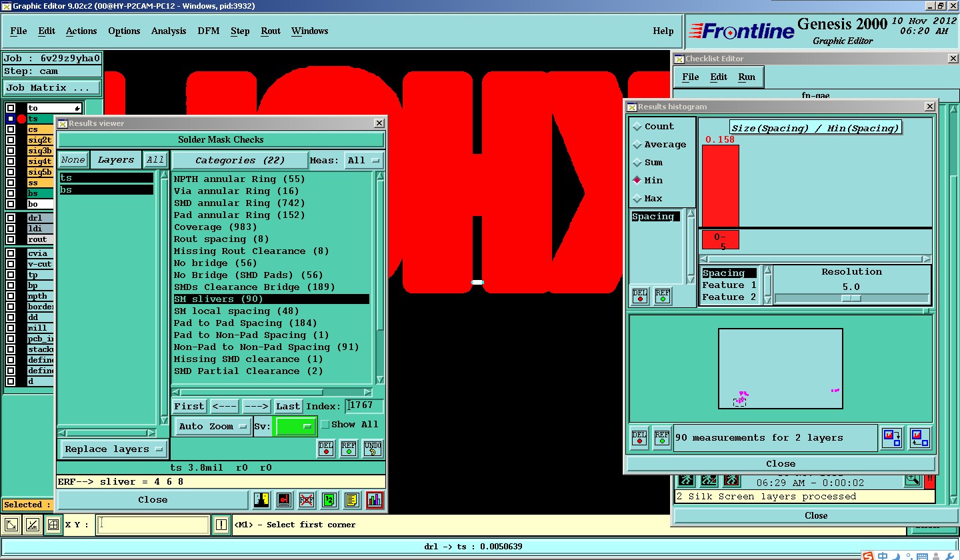Click the First results button
960x560 pixels.
[189, 406]
